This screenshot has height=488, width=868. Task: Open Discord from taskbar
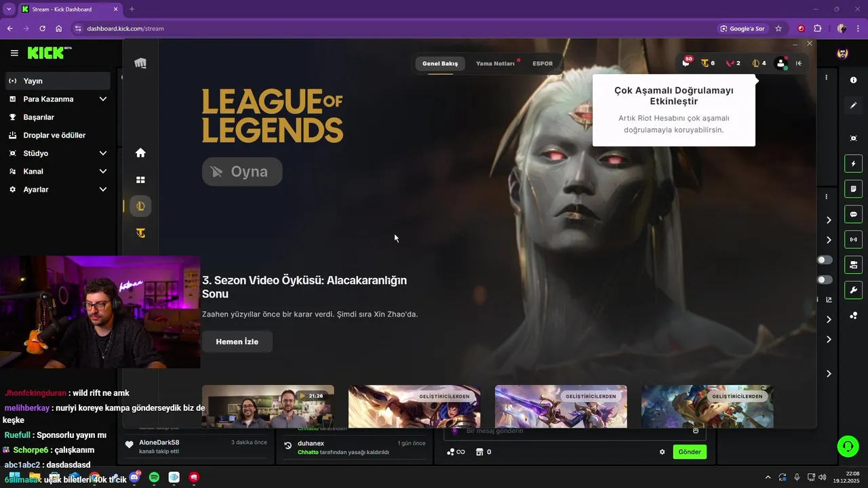134,477
